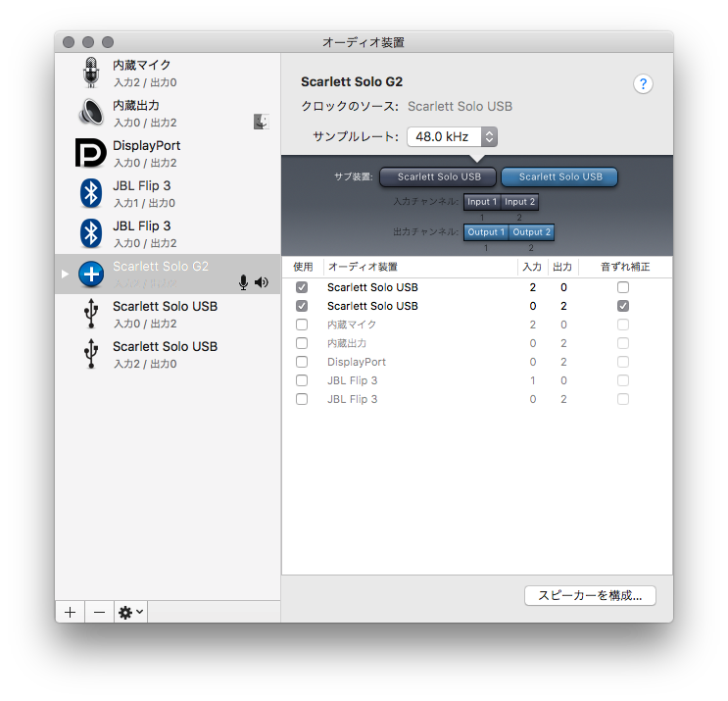Image resolution: width=728 pixels, height=701 pixels.
Task: Click 内蔵マイク name in the subdevice table
Action: (352, 325)
